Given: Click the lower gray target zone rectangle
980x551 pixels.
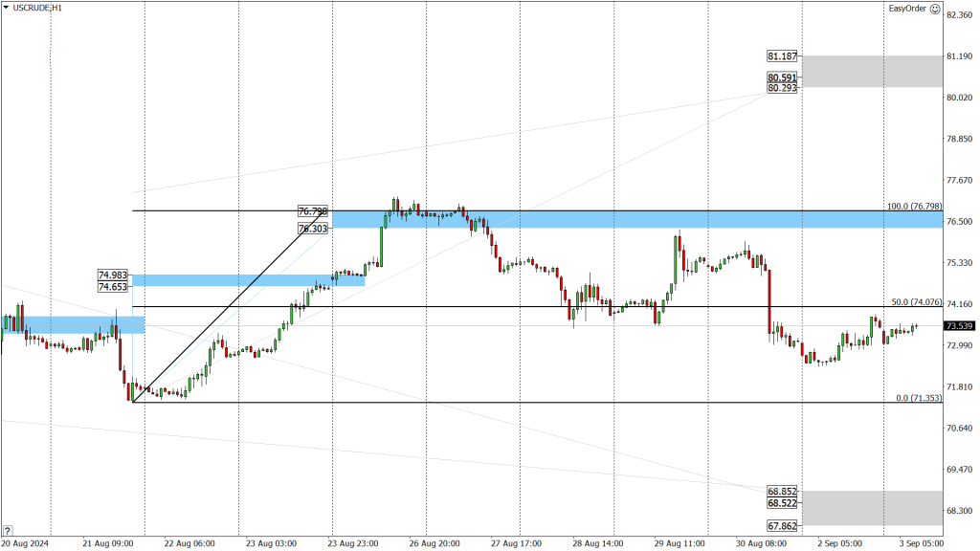Looking at the screenshot, I should 873,508.
